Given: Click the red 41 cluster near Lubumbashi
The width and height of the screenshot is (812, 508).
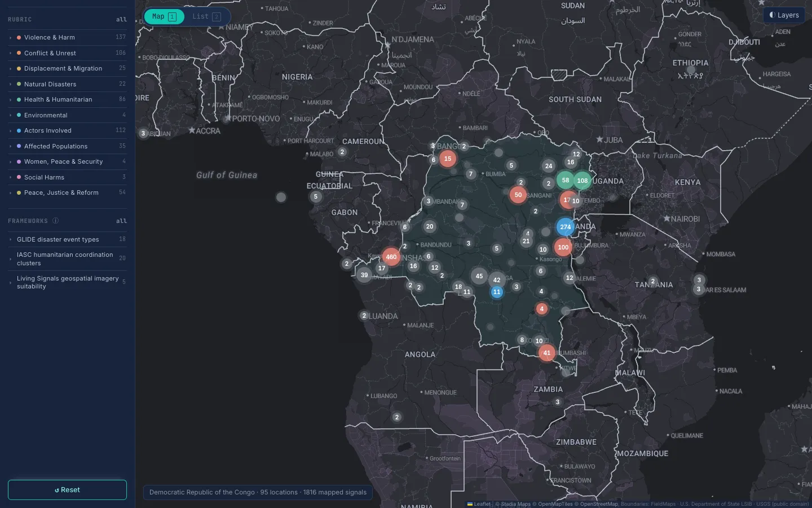Looking at the screenshot, I should pyautogui.click(x=547, y=353).
